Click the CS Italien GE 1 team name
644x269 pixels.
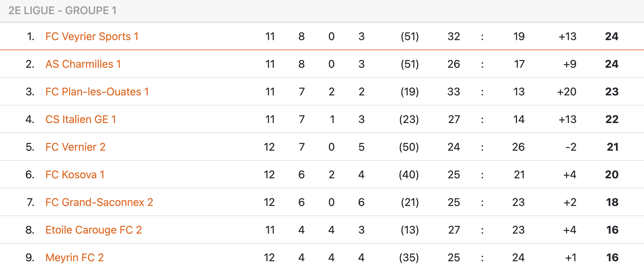81,119
